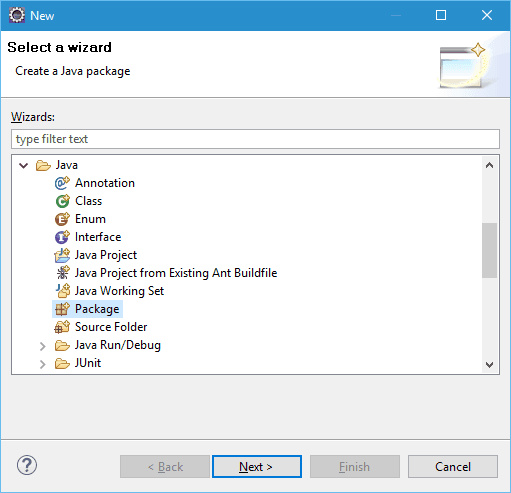Image resolution: width=511 pixels, height=493 pixels.
Task: Click the Annotation wizard icon
Action: (x=62, y=183)
